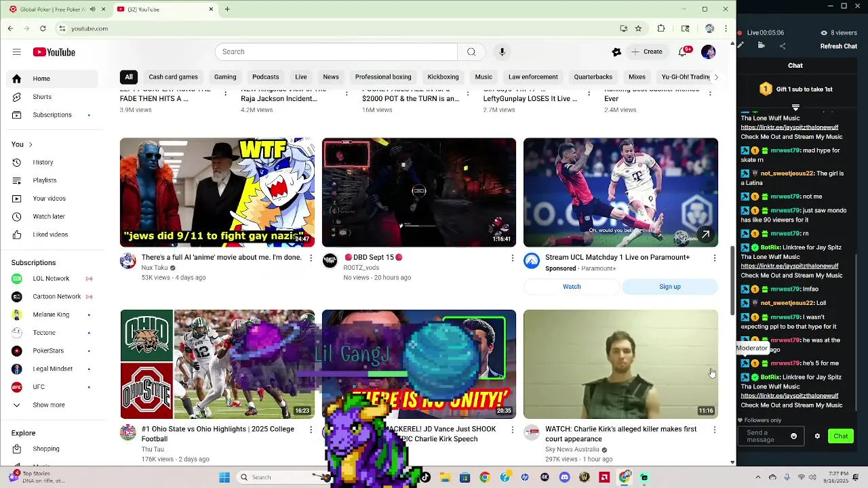Image resolution: width=868 pixels, height=488 pixels.
Task: Open YouTube notifications bell
Action: click(x=684, y=52)
